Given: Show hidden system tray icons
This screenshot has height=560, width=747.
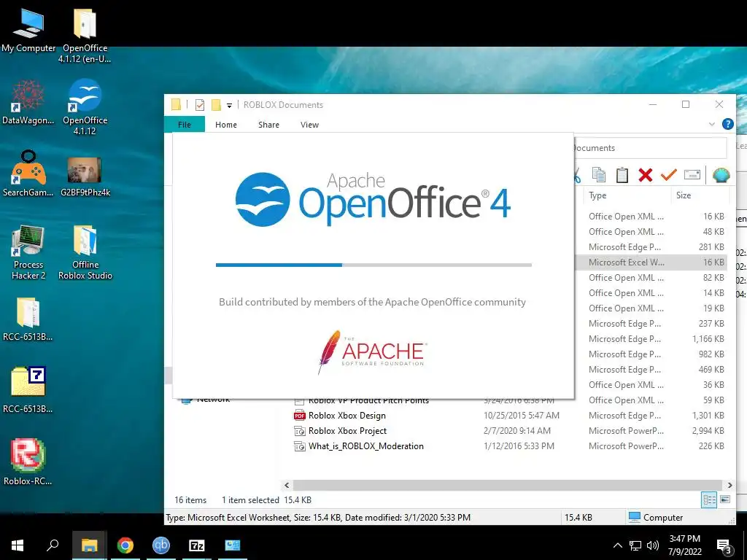Looking at the screenshot, I should [x=617, y=545].
